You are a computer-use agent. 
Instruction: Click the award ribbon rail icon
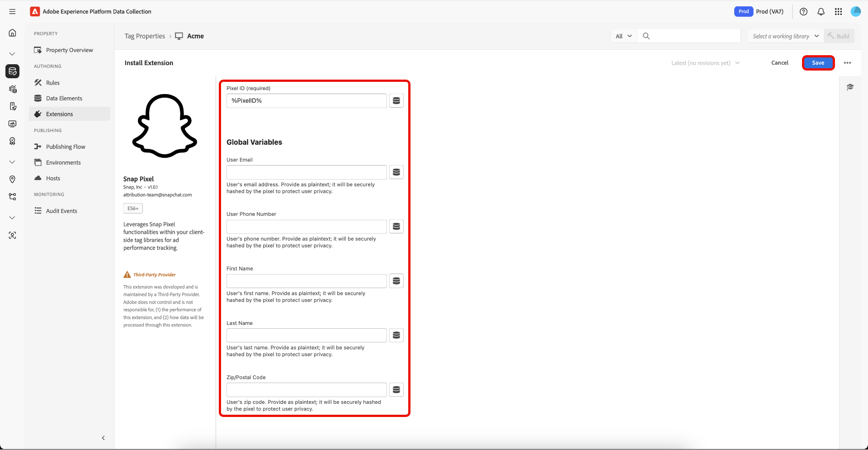click(x=13, y=141)
